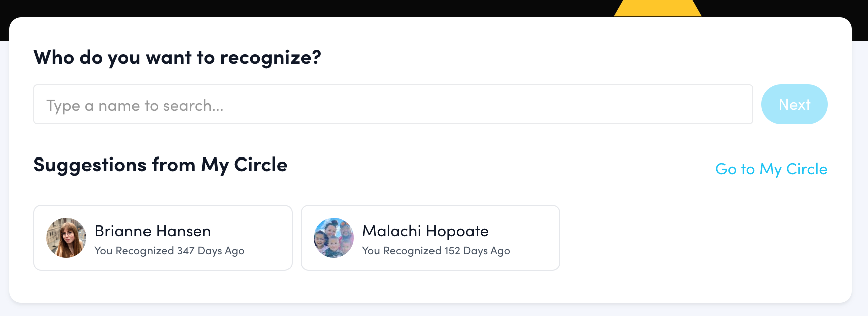The height and width of the screenshot is (316, 868).
Task: Click "You Recognized 152 Days Ago" text
Action: [x=436, y=251]
